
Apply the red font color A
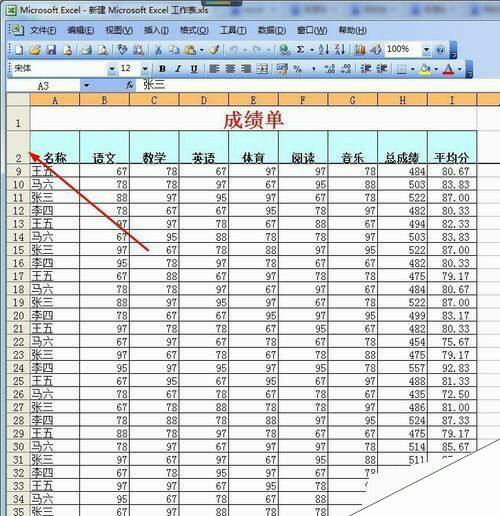click(x=449, y=69)
